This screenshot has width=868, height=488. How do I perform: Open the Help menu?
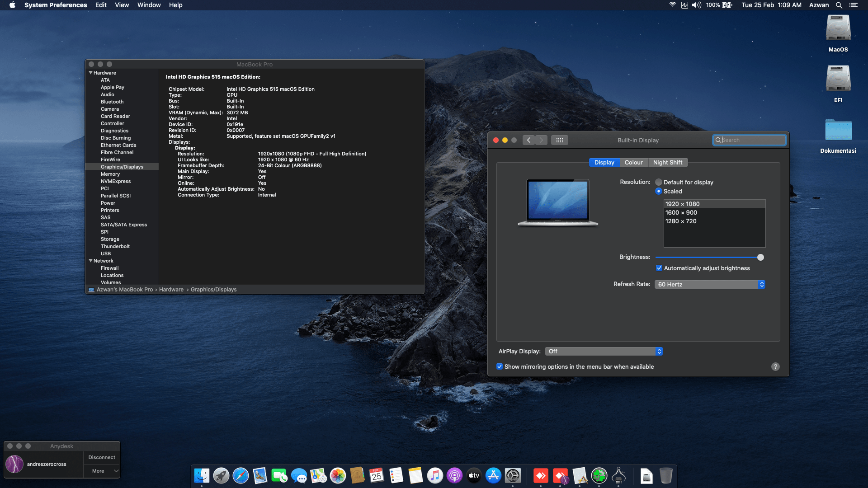[175, 5]
